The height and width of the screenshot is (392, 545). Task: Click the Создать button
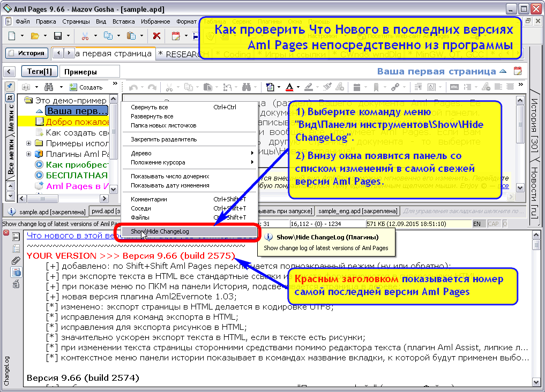coord(86,87)
